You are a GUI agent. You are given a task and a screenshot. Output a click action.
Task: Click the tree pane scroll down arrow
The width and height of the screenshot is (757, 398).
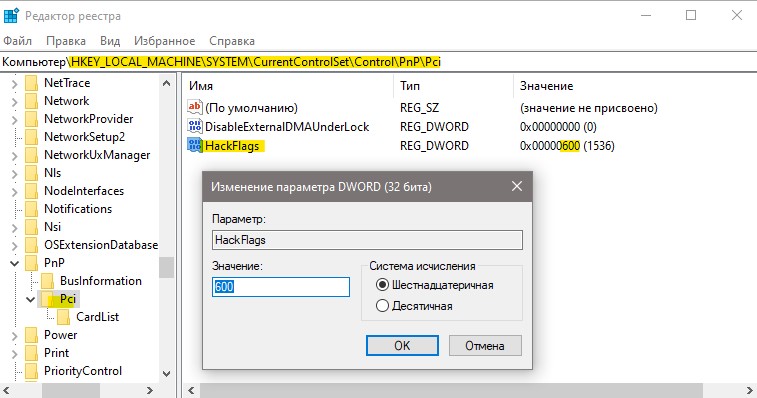(167, 373)
